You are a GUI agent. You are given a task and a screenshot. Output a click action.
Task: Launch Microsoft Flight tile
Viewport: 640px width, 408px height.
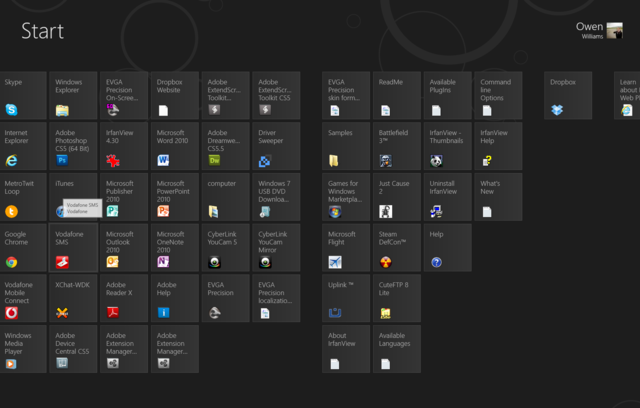click(346, 248)
